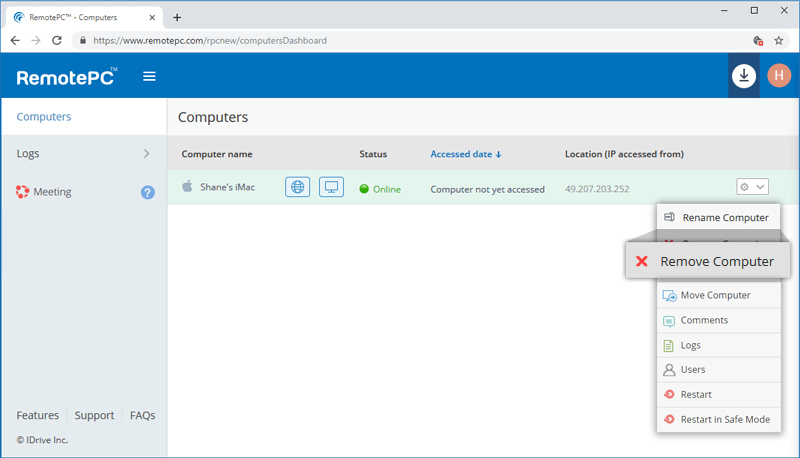Click the Apple icon next to Shane's iMac
Screen dimensions: 800x458
(x=187, y=186)
